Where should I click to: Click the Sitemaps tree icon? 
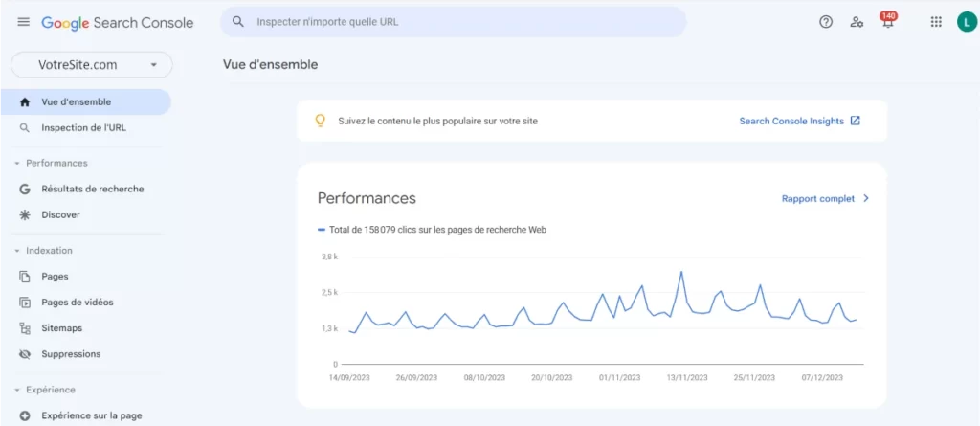tap(25, 327)
